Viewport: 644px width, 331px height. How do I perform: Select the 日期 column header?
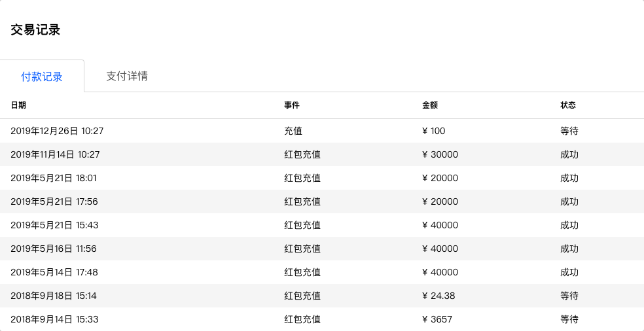tap(18, 105)
